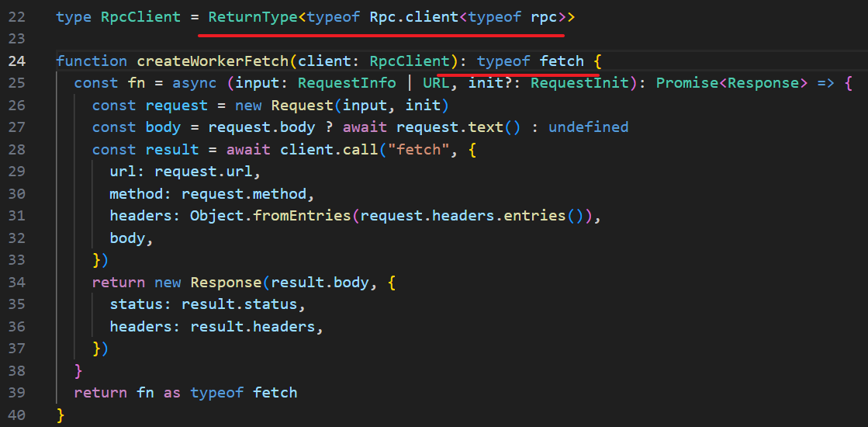Click the RequestInfo type on line 25

[347, 84]
